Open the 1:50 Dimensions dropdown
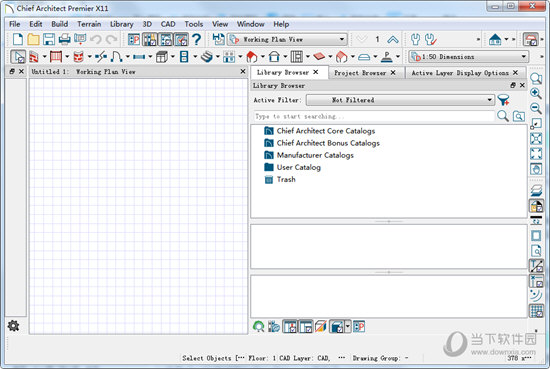550x369 pixels. 468,56
